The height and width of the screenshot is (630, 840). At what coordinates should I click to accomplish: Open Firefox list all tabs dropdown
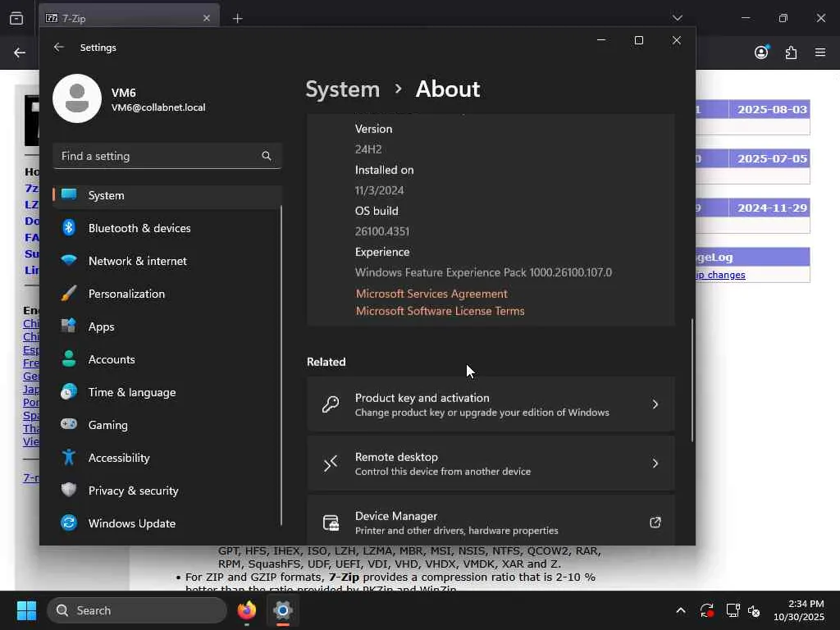point(677,18)
